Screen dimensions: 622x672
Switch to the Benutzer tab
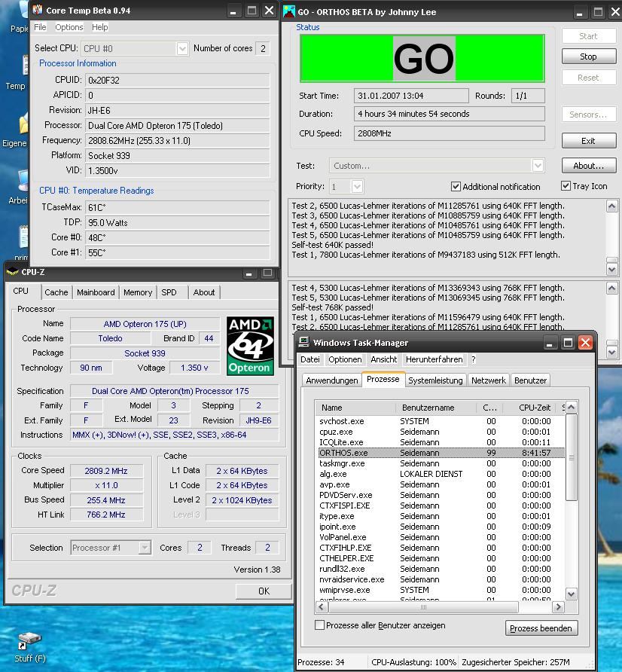pos(530,380)
